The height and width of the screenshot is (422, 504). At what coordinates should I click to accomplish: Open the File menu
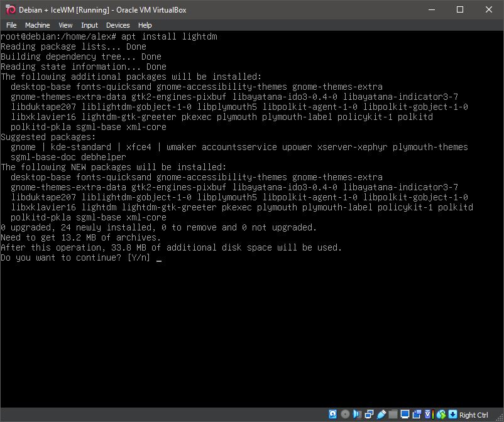[11, 25]
